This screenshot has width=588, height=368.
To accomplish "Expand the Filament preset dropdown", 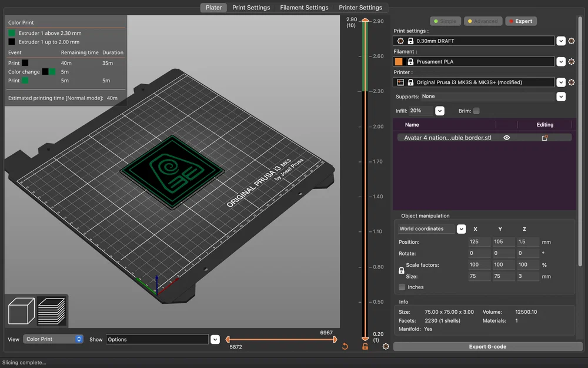I will pyautogui.click(x=560, y=62).
